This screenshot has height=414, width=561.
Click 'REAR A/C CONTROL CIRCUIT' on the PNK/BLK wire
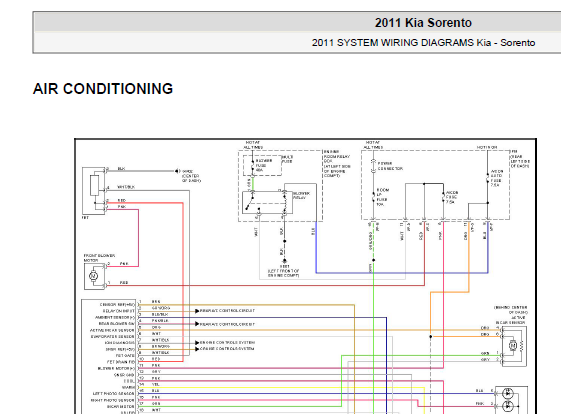click(227, 324)
